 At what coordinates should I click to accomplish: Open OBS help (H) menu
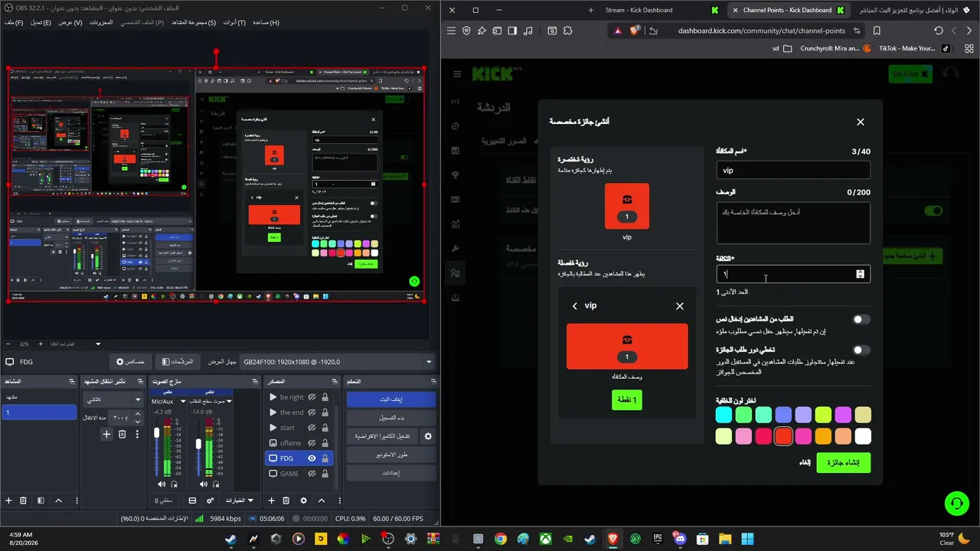(266, 22)
